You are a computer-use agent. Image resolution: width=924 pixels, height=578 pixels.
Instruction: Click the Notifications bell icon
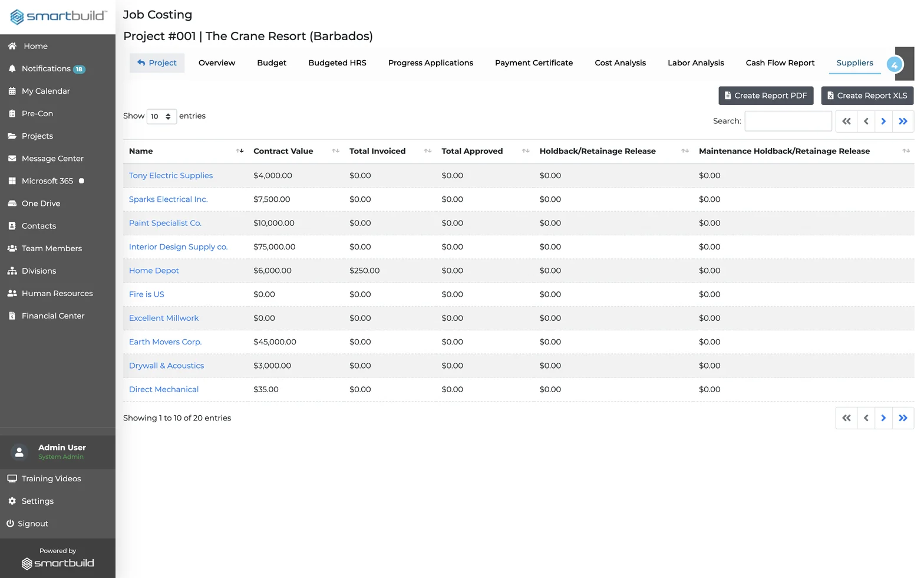pos(12,68)
